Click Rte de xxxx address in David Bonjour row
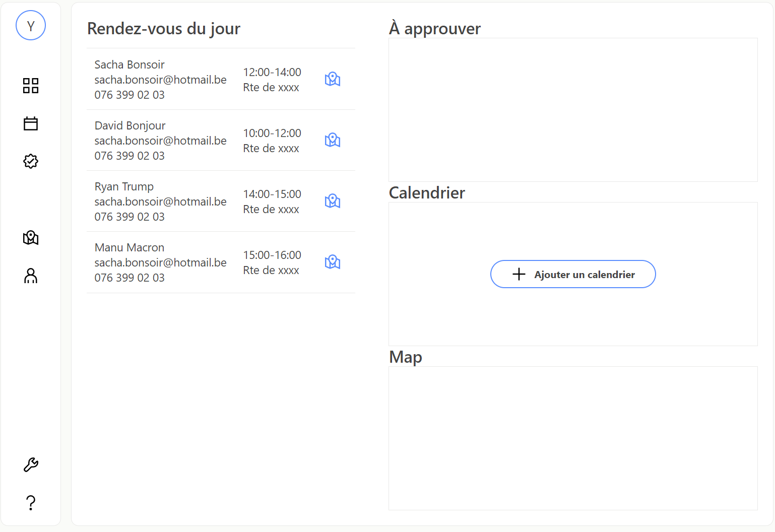 click(x=271, y=148)
